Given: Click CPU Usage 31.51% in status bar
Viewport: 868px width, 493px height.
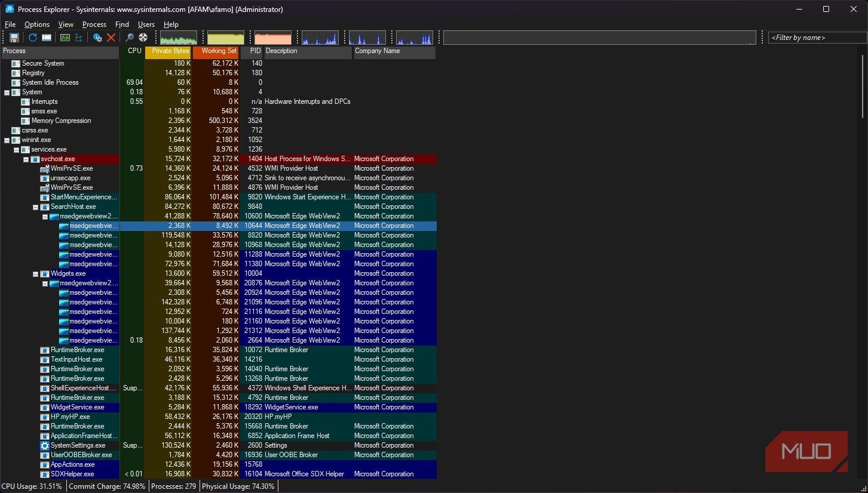Looking at the screenshot, I should click(x=32, y=486).
